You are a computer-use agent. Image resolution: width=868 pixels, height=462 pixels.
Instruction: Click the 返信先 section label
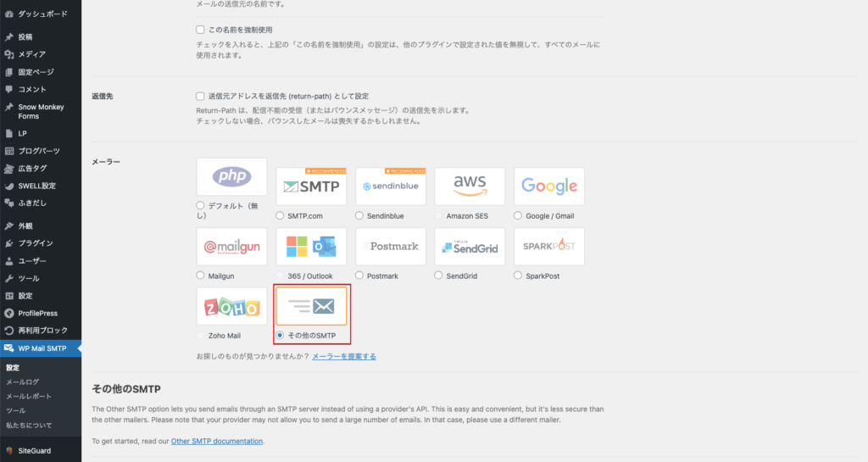click(x=103, y=97)
